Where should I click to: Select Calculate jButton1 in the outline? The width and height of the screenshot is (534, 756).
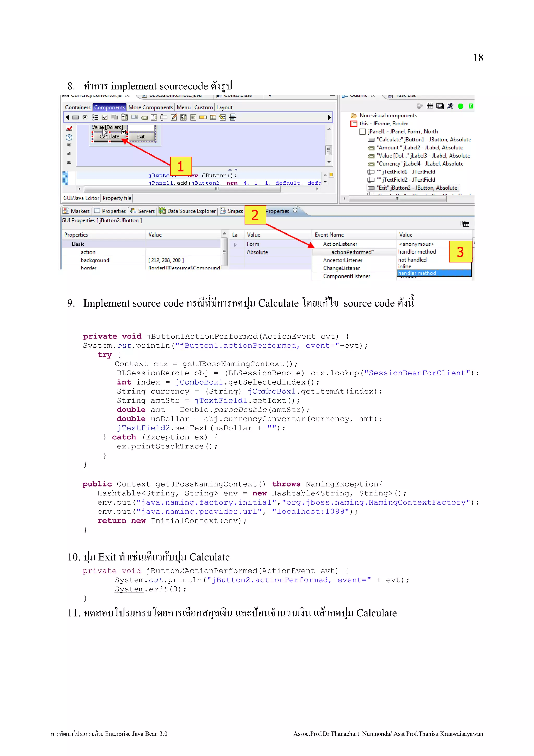(x=419, y=140)
